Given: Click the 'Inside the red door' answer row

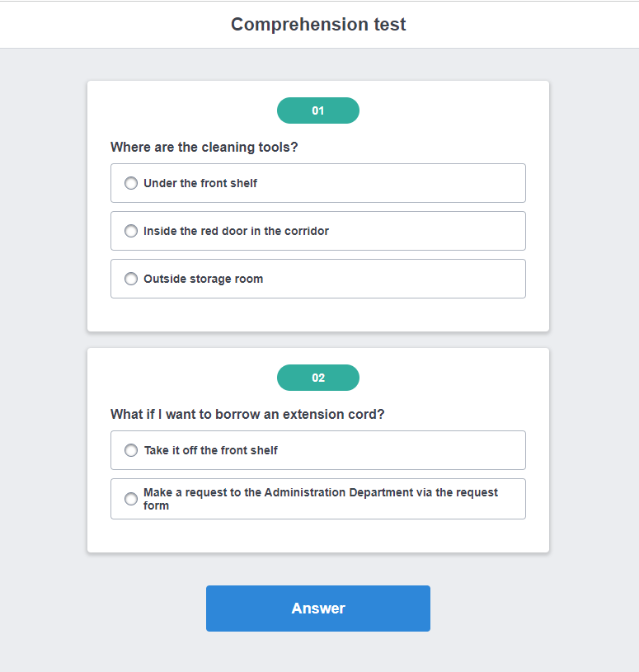Looking at the screenshot, I should click(x=318, y=231).
